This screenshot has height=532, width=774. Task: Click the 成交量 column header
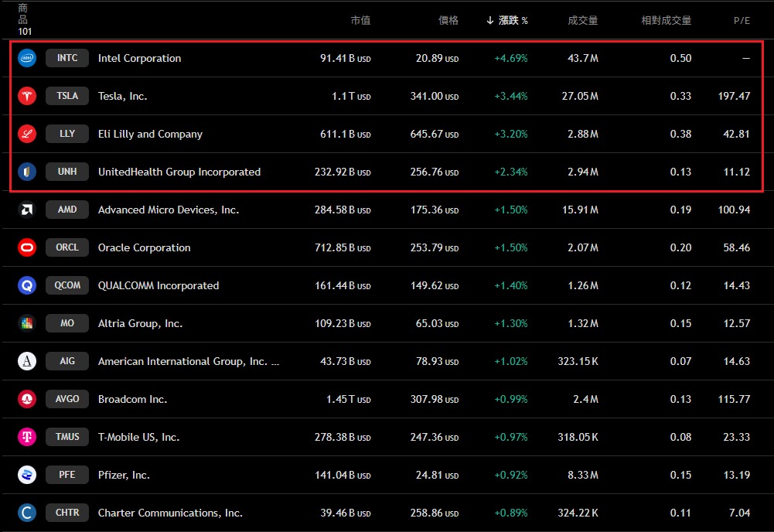pos(582,20)
